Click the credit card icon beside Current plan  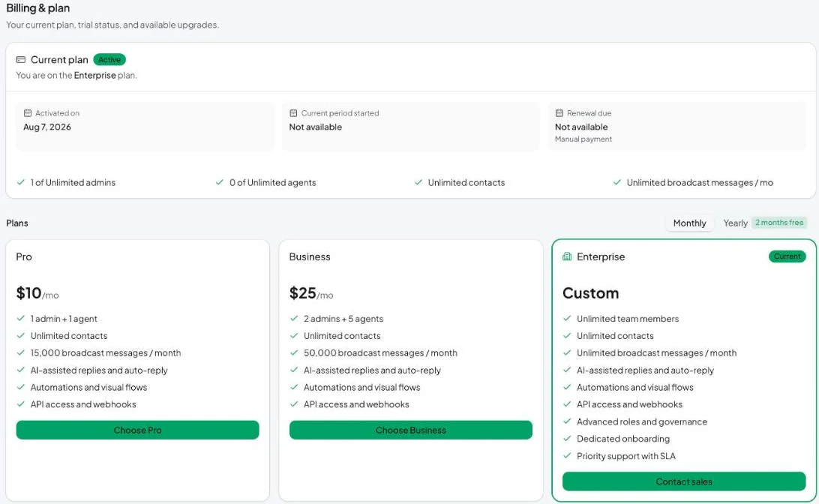(x=21, y=59)
